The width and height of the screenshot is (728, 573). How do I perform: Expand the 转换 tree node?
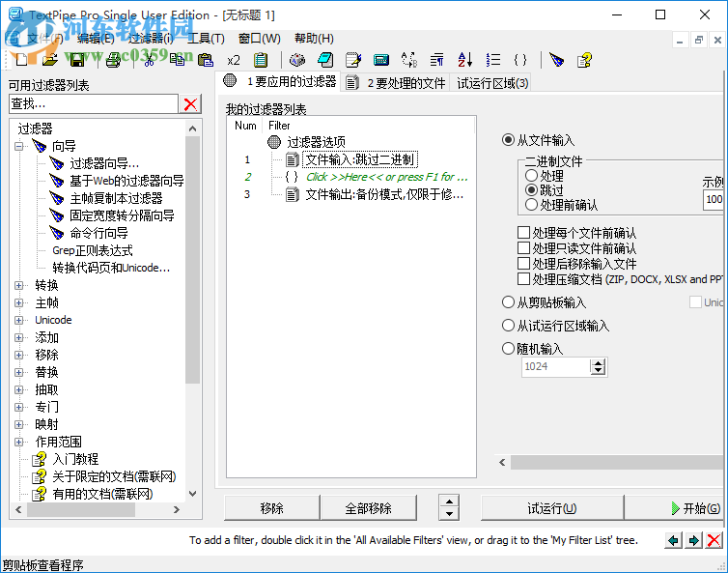18,285
